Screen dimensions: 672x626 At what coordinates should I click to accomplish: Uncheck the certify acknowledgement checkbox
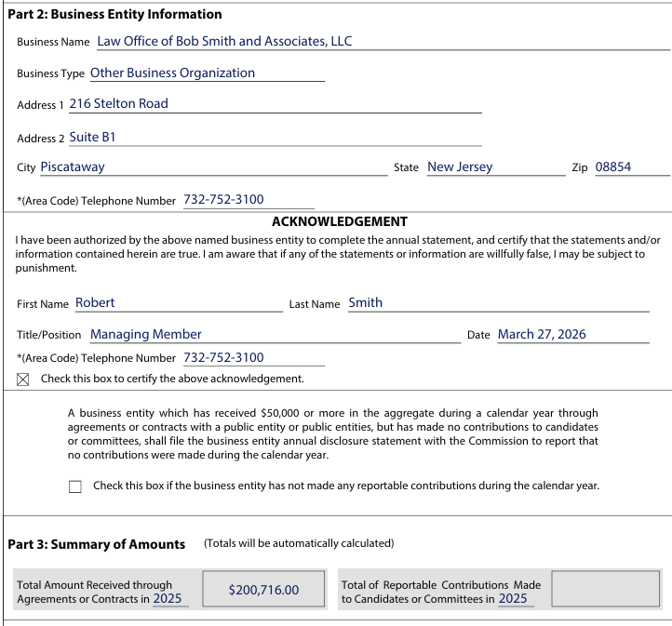tap(23, 380)
